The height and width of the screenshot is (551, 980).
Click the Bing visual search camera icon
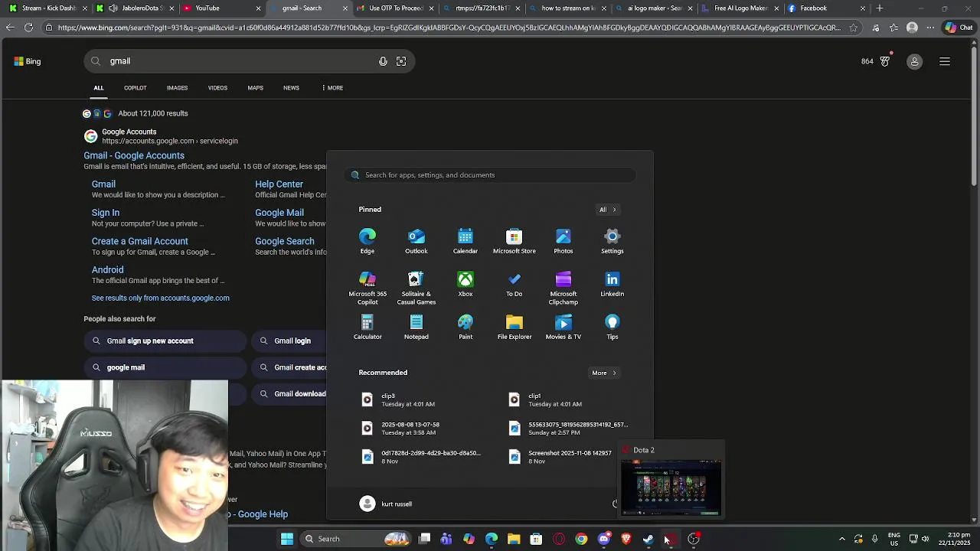pyautogui.click(x=401, y=61)
